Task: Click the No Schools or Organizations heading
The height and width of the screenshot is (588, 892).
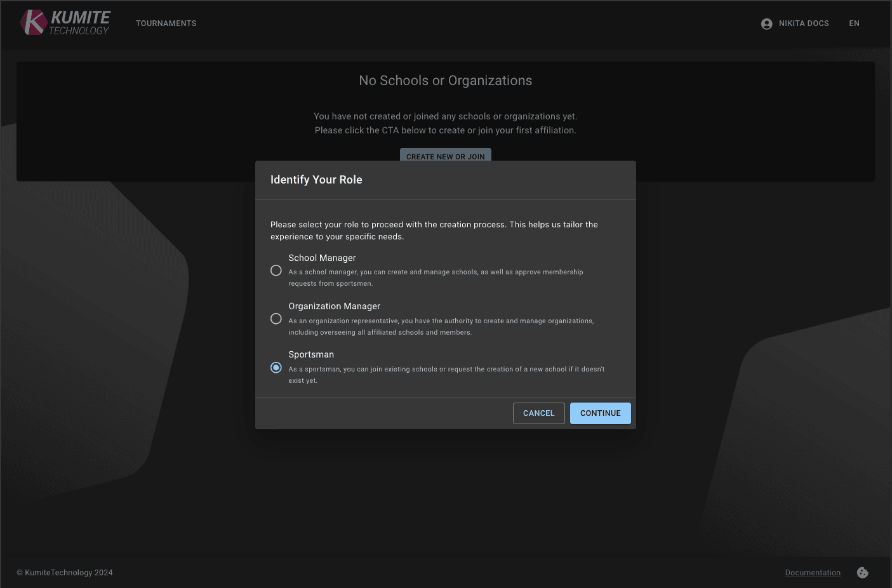Action: click(445, 81)
